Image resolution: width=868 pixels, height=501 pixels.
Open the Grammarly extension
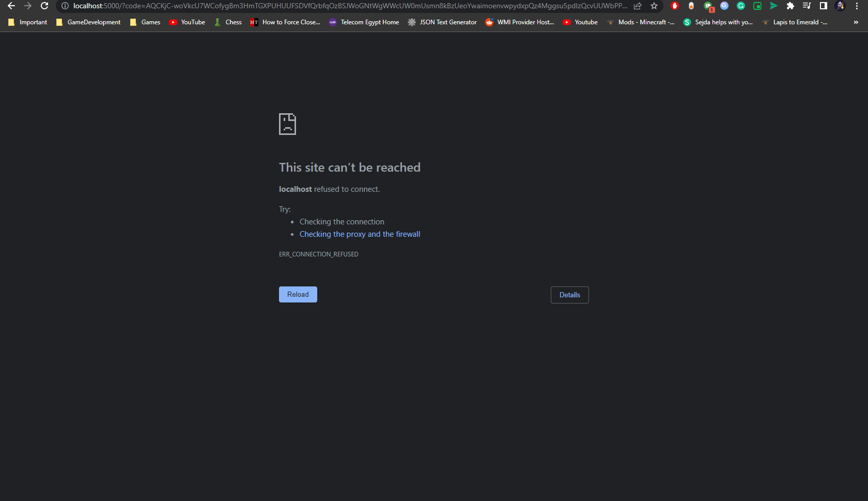click(x=741, y=6)
